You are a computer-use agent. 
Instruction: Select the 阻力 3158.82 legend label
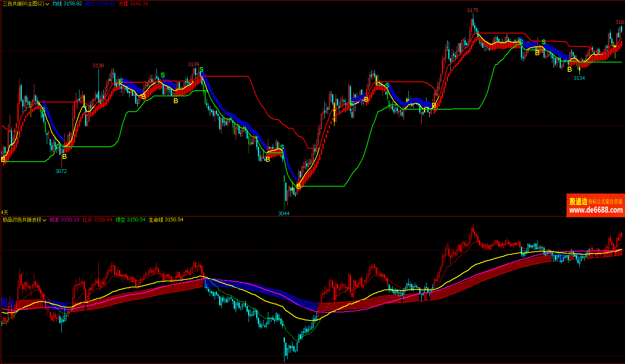[x=100, y=4]
